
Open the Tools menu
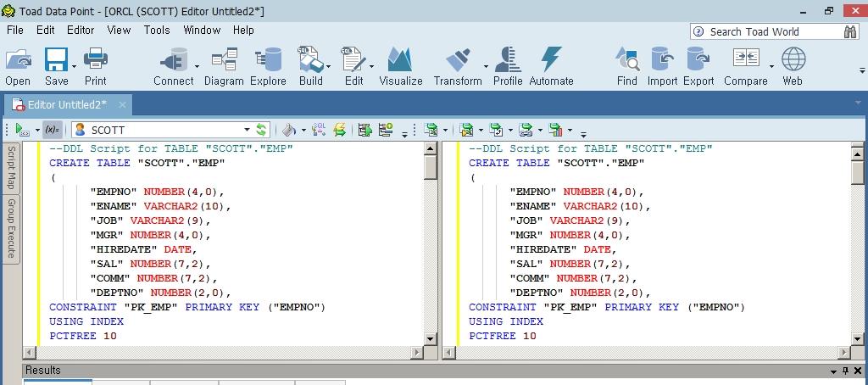tap(157, 30)
